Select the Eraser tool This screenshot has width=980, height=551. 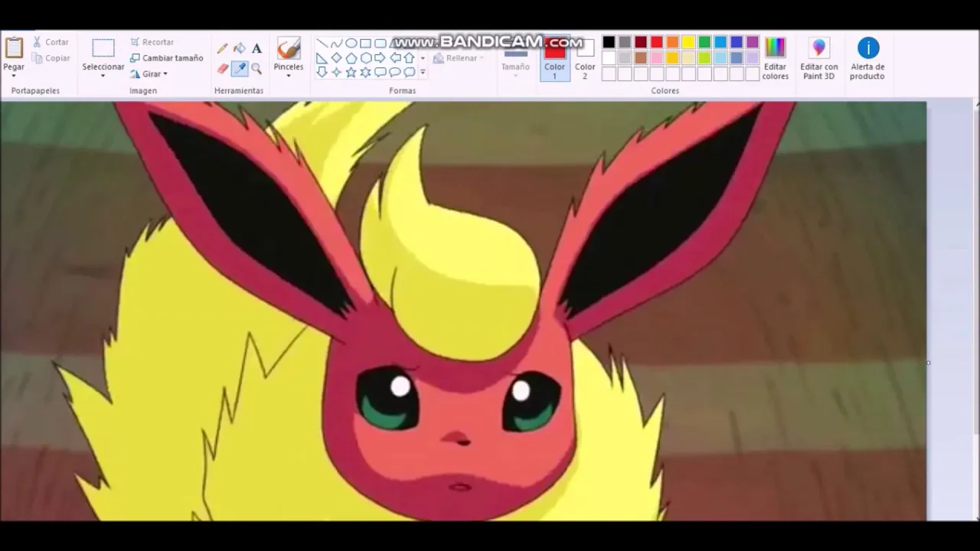tap(223, 69)
